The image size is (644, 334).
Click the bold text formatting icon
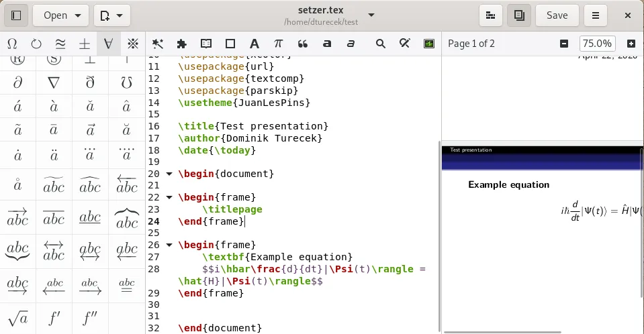coord(326,44)
